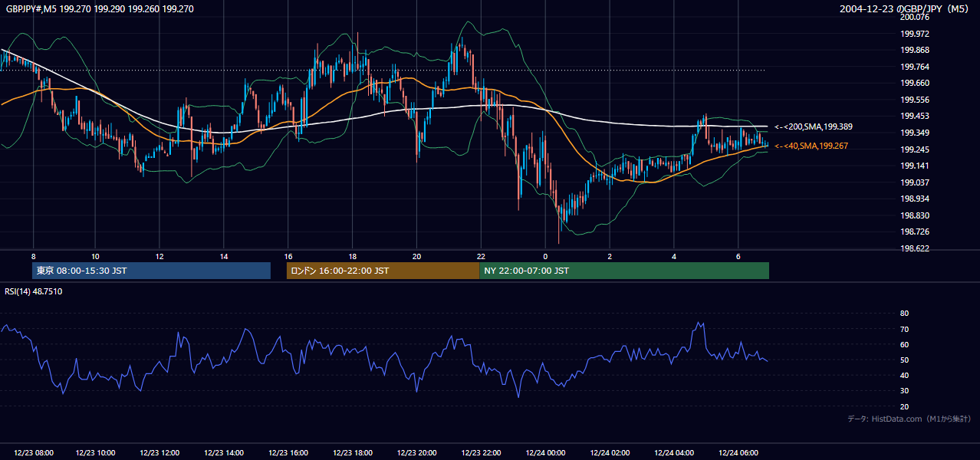Click hour label 22 under the price chart

pyautogui.click(x=481, y=256)
